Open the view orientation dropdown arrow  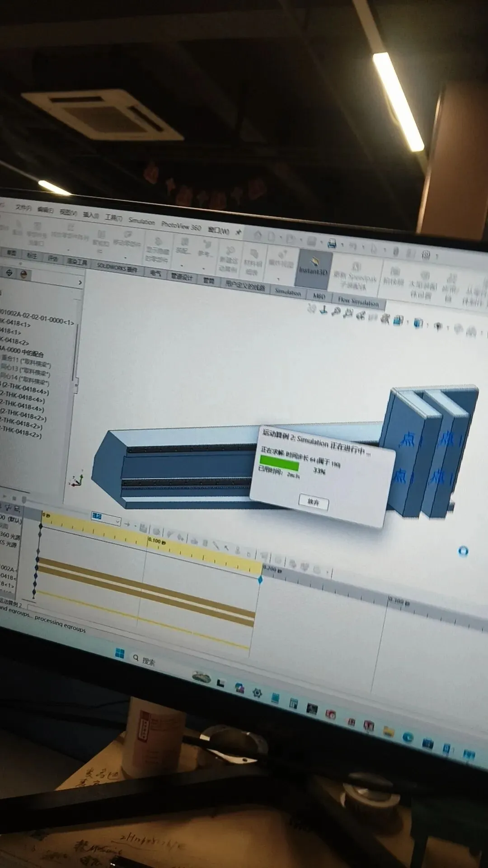click(x=408, y=322)
